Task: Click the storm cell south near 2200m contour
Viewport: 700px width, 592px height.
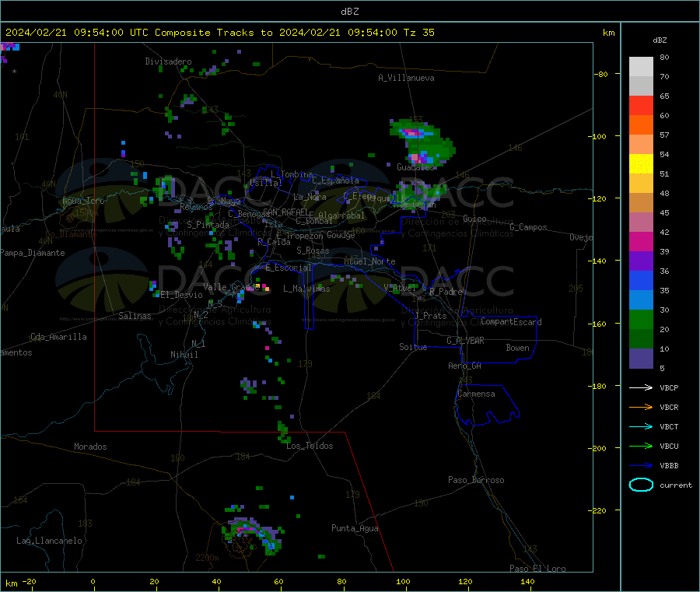Action: (x=253, y=535)
